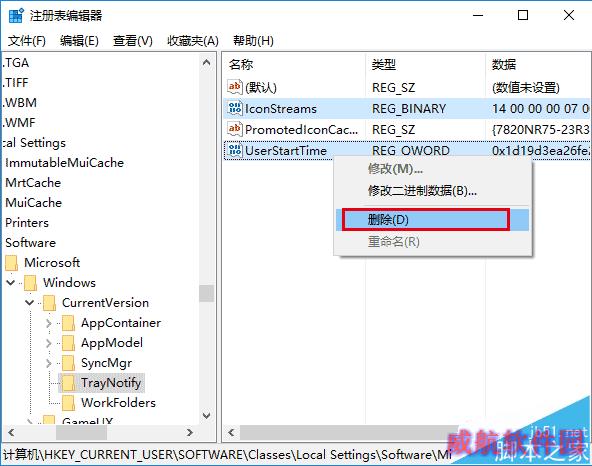This screenshot has width=592, height=466.
Task: Expand the SyncMgr tree node
Action: (x=48, y=363)
